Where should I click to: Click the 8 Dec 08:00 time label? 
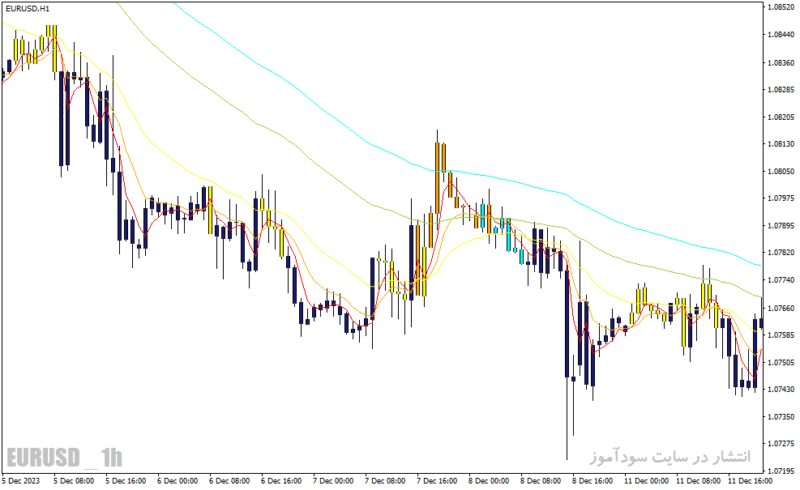pyautogui.click(x=541, y=481)
